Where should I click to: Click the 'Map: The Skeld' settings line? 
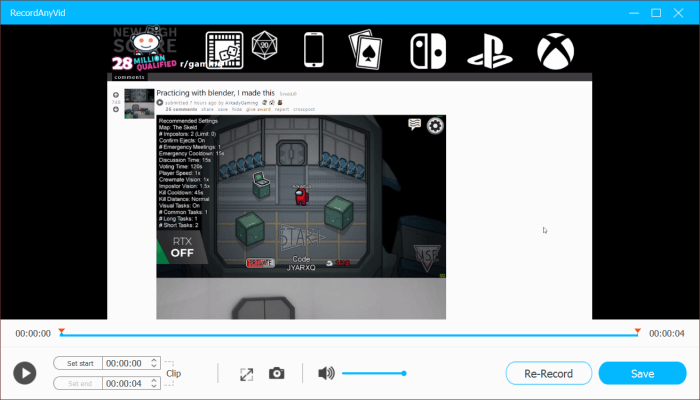pyautogui.click(x=178, y=127)
